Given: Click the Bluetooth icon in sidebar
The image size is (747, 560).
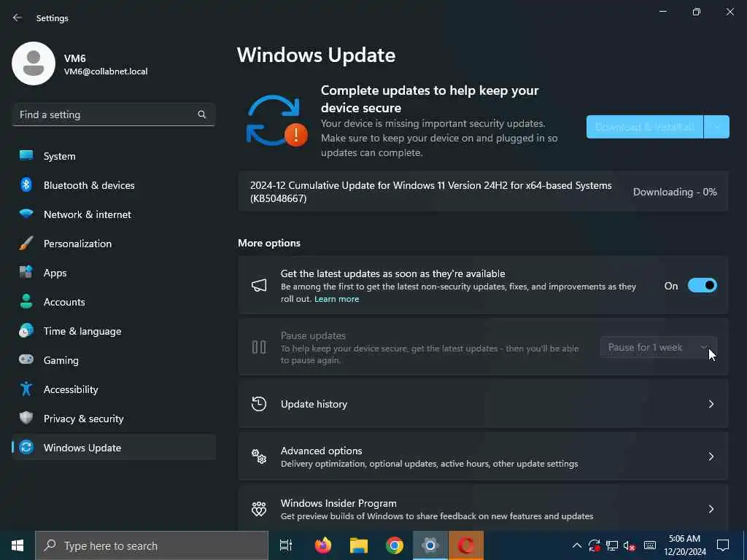Looking at the screenshot, I should click(26, 184).
